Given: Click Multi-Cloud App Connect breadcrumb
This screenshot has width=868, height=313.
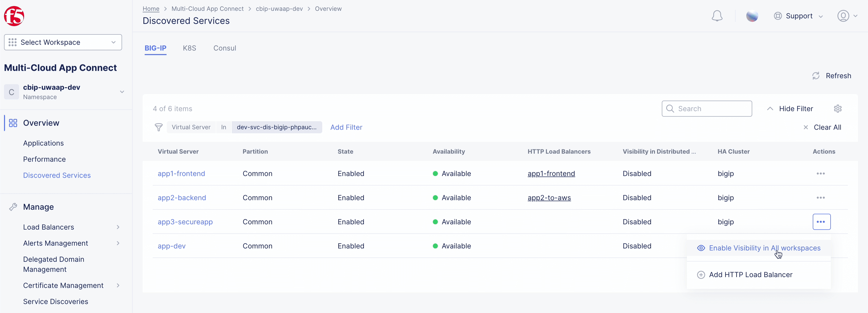Looking at the screenshot, I should [207, 9].
